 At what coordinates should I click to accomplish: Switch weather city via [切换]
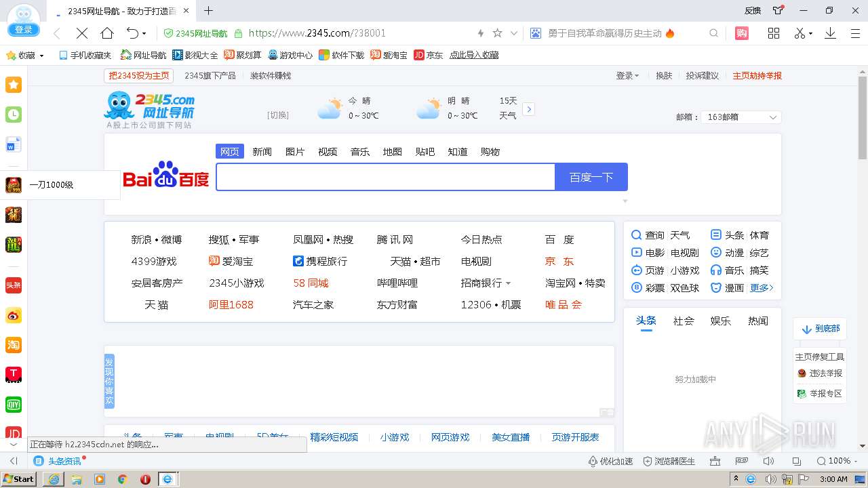(278, 115)
